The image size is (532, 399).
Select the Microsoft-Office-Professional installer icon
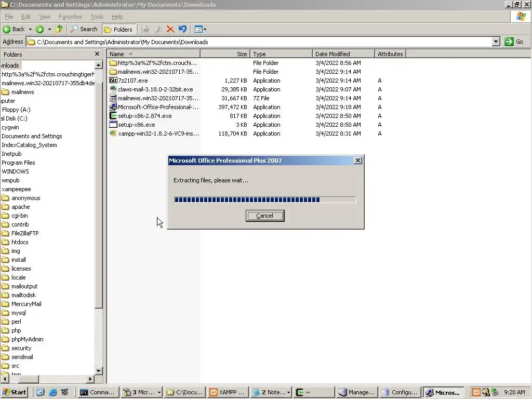[113, 107]
